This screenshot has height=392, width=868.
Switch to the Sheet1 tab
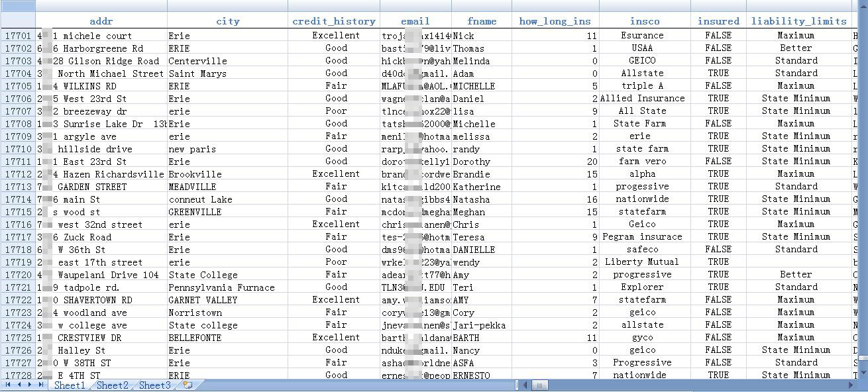click(70, 385)
